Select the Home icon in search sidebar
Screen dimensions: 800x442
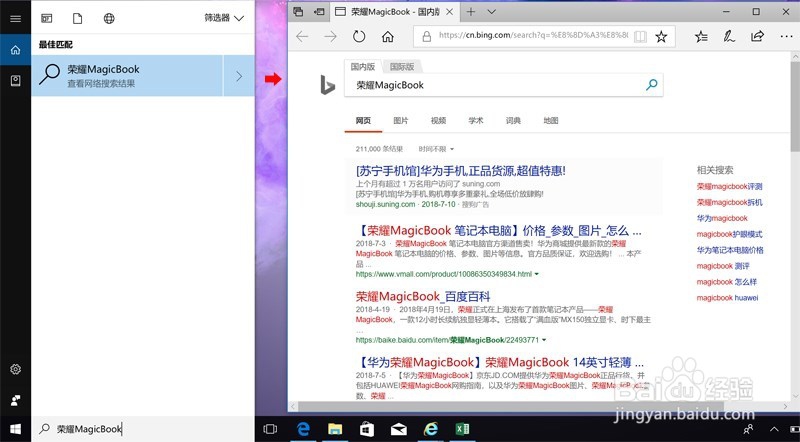[15, 50]
